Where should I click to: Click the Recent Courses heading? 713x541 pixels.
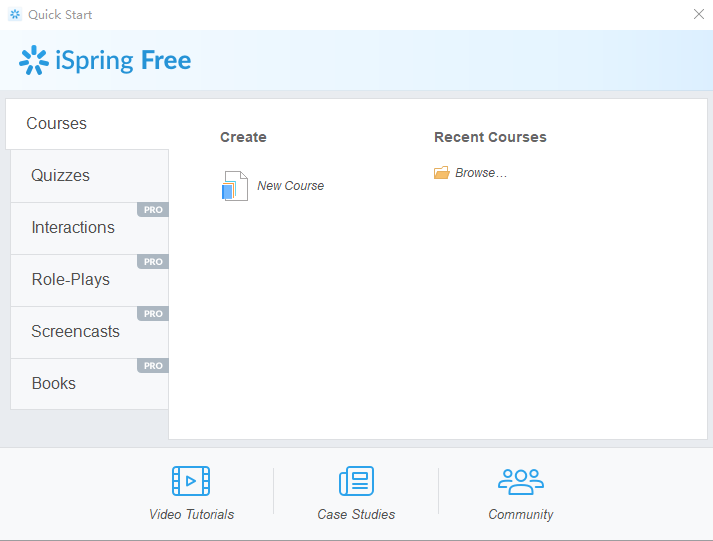(x=490, y=137)
